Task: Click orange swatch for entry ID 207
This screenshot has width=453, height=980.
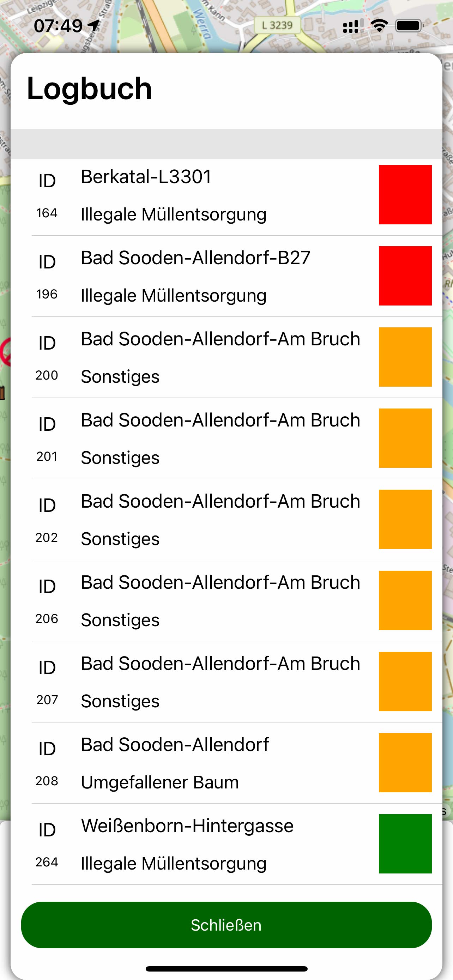Action: click(x=405, y=681)
